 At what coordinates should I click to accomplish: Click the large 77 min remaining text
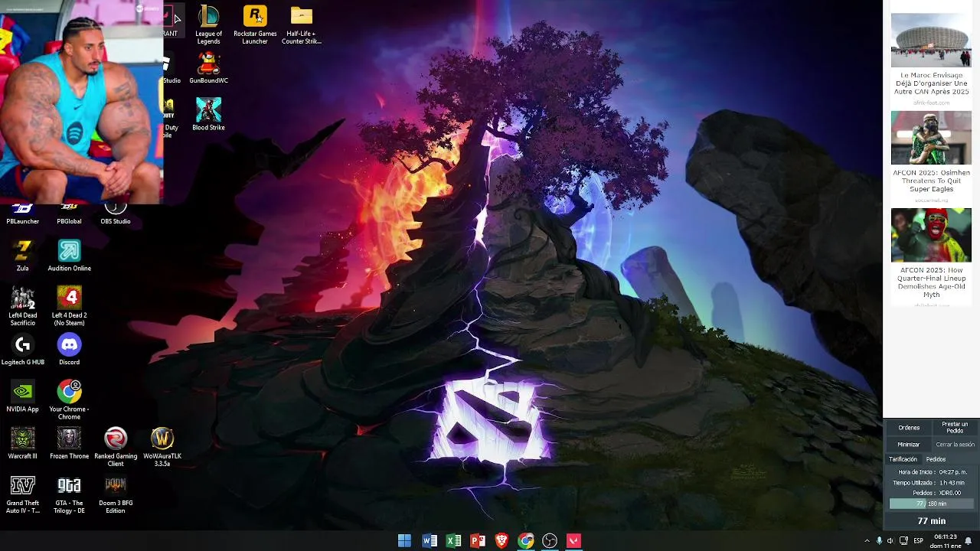[932, 521]
